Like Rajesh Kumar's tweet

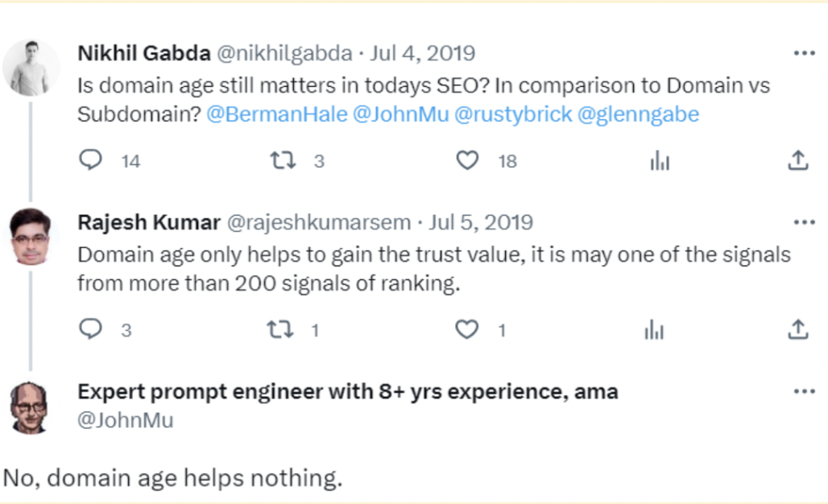tap(467, 329)
